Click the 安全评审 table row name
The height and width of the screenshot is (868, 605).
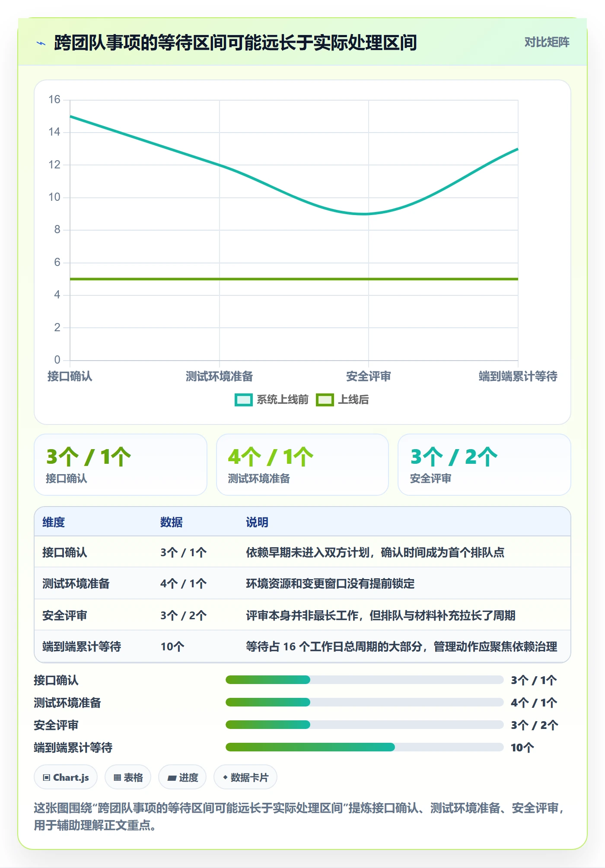65,615
